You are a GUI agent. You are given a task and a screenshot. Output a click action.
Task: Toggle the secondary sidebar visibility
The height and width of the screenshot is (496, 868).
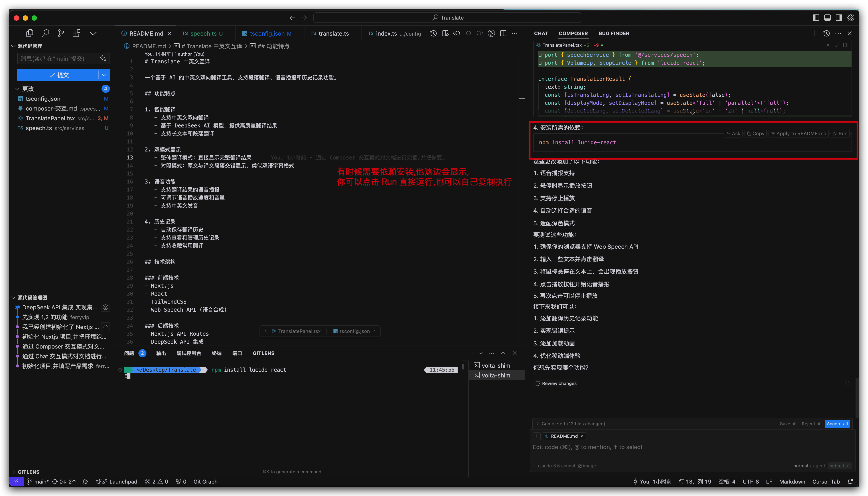pyautogui.click(x=839, y=17)
